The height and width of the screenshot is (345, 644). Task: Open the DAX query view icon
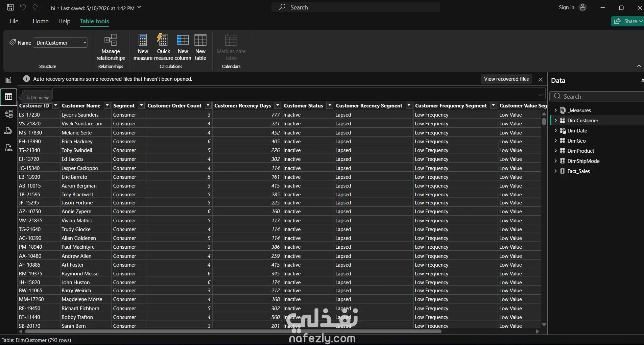point(8,131)
